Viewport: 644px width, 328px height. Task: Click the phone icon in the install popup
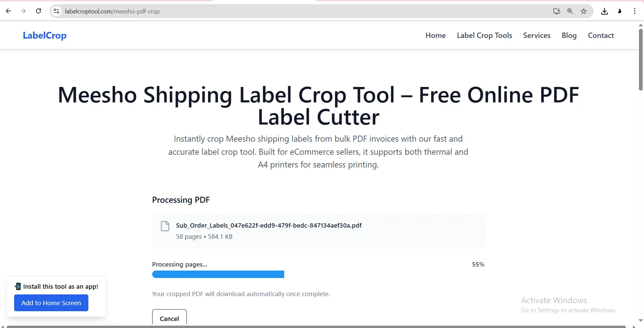[18, 286]
